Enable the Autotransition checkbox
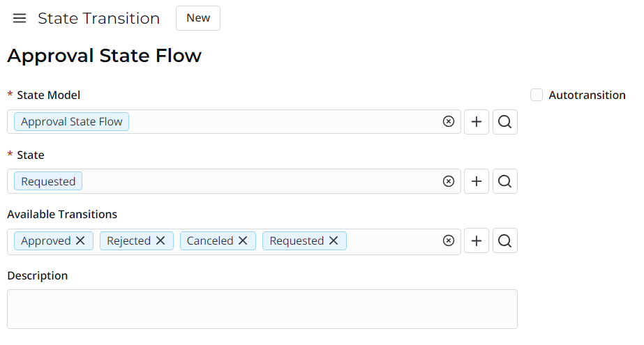The width and height of the screenshot is (644, 345). [x=537, y=95]
